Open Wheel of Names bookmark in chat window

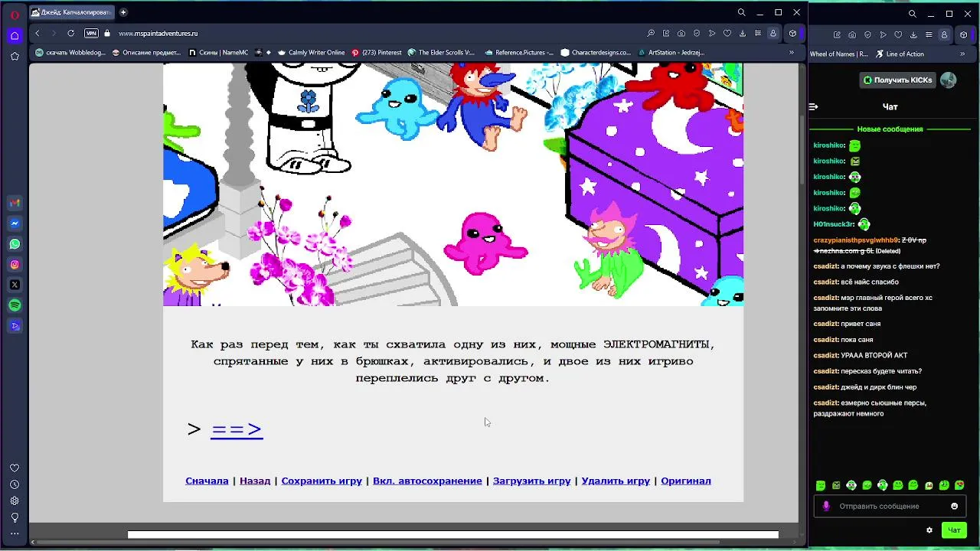(x=839, y=54)
